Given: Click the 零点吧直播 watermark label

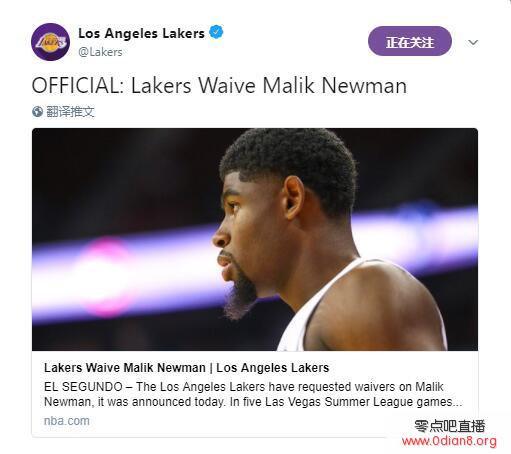Looking at the screenshot, I should click(449, 426).
